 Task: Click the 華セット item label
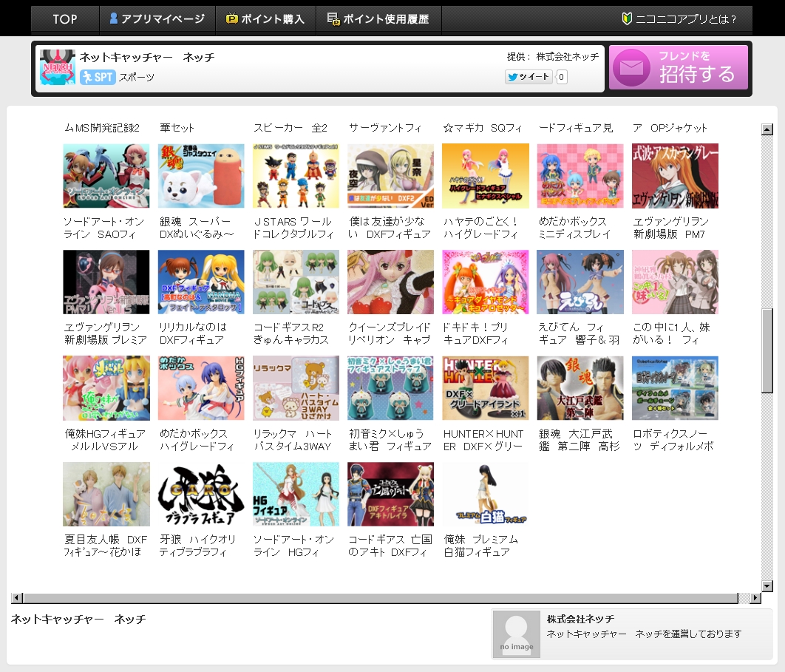coord(177,128)
